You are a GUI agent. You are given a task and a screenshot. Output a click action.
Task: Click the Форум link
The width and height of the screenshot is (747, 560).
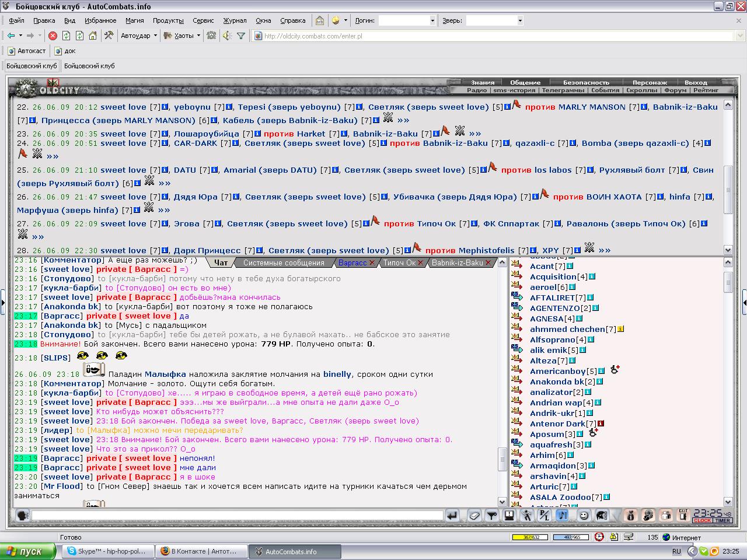point(675,90)
